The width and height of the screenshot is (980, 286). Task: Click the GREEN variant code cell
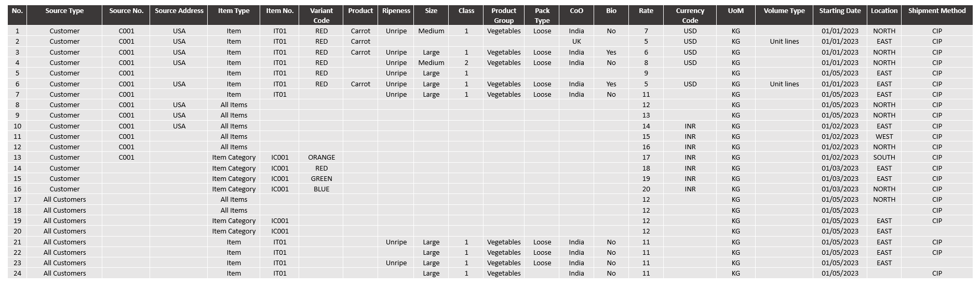tap(321, 179)
